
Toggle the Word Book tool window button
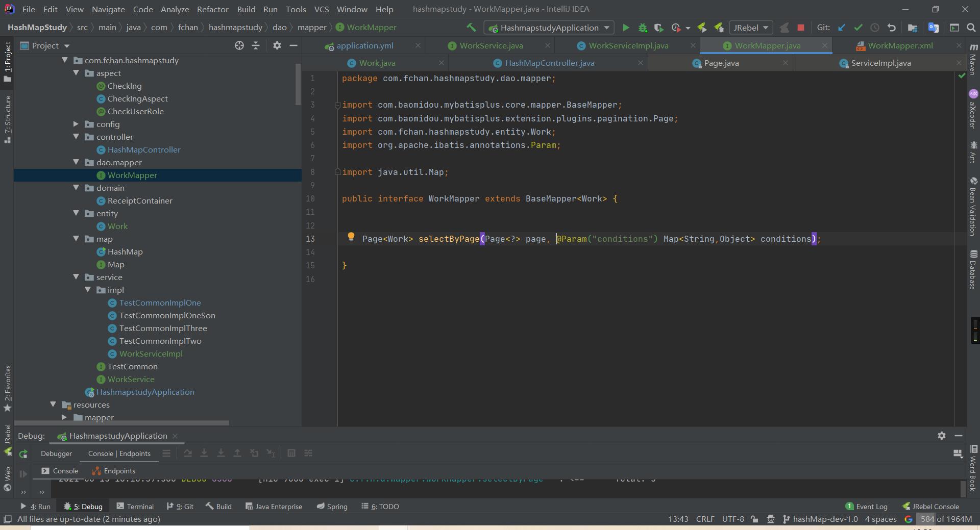point(973,468)
